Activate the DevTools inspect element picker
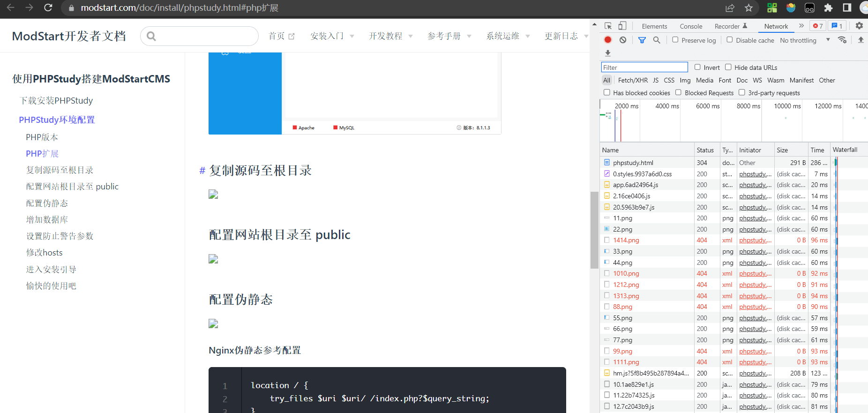Screen dimensions: 868x413 pos(608,26)
